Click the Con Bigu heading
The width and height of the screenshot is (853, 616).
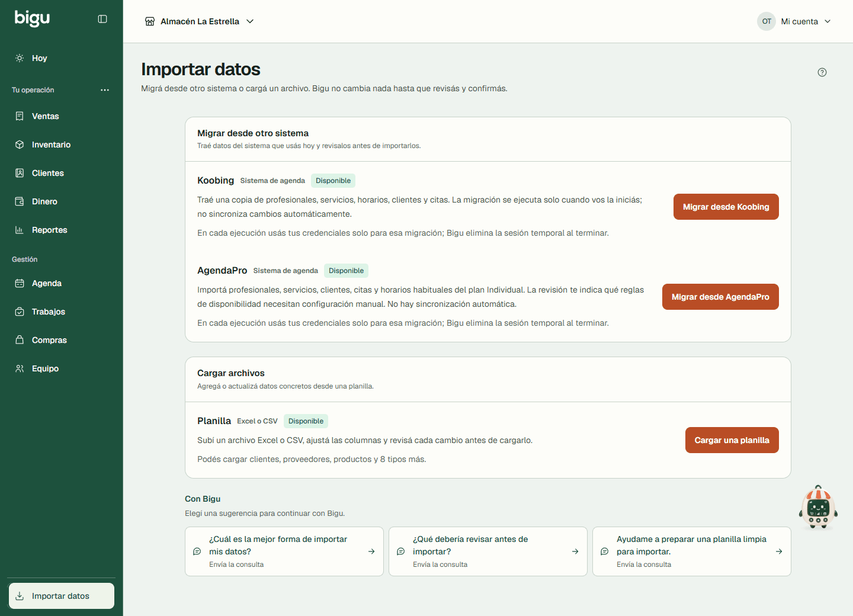click(x=203, y=499)
